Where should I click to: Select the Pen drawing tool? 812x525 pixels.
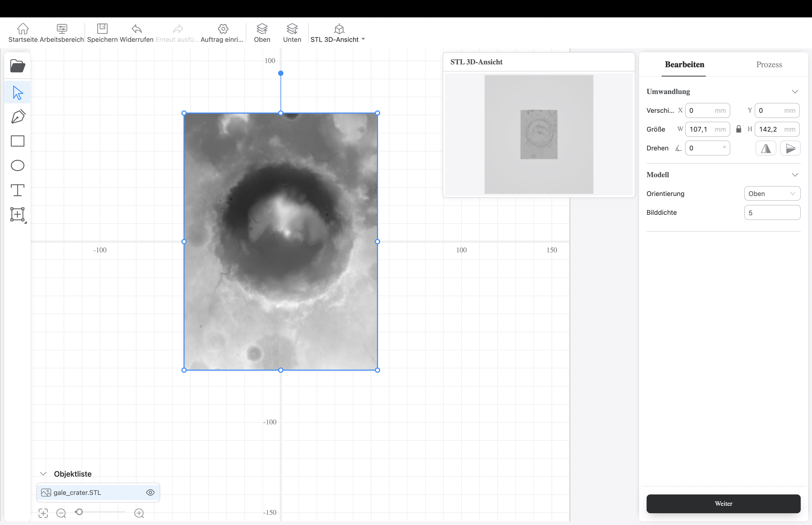tap(18, 117)
